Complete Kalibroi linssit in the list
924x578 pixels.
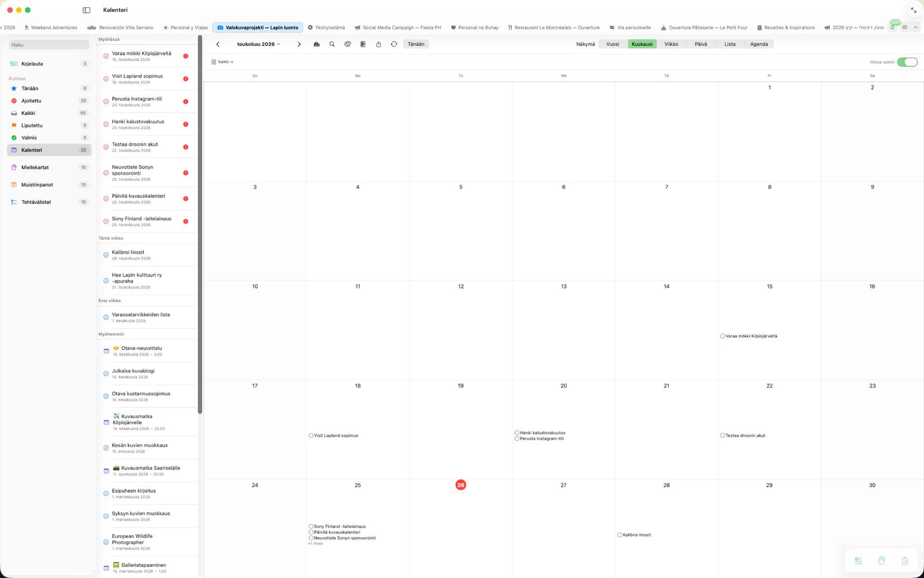(106, 255)
